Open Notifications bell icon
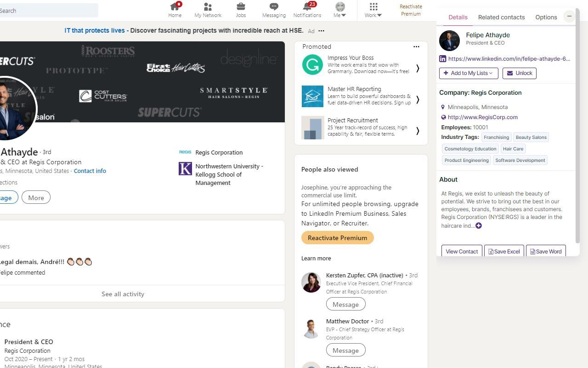 coord(307,6)
